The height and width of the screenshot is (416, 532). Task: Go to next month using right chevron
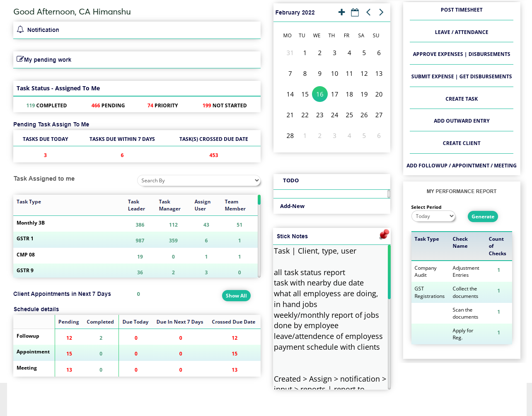(x=381, y=12)
